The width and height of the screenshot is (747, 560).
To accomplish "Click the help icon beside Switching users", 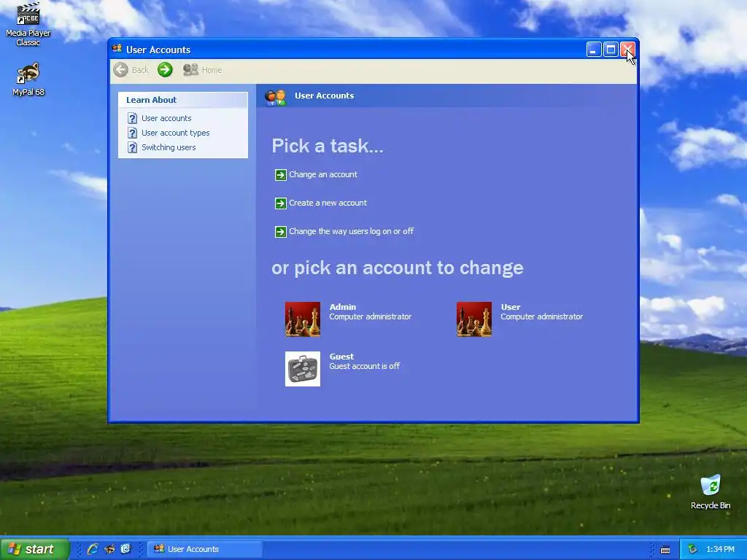I will [x=133, y=147].
